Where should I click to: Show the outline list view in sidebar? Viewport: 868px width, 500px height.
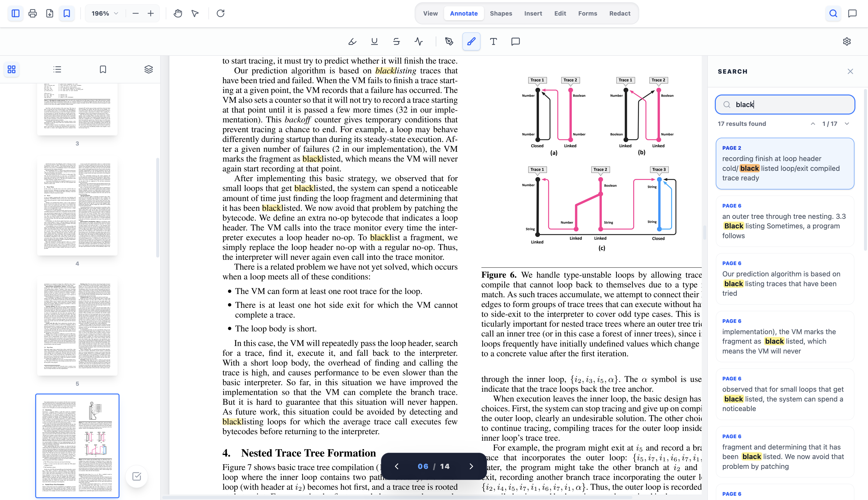coord(57,69)
